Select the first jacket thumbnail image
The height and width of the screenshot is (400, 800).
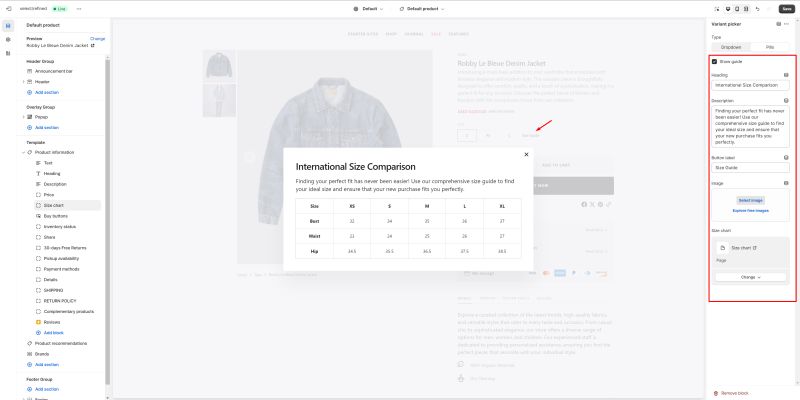219,66
